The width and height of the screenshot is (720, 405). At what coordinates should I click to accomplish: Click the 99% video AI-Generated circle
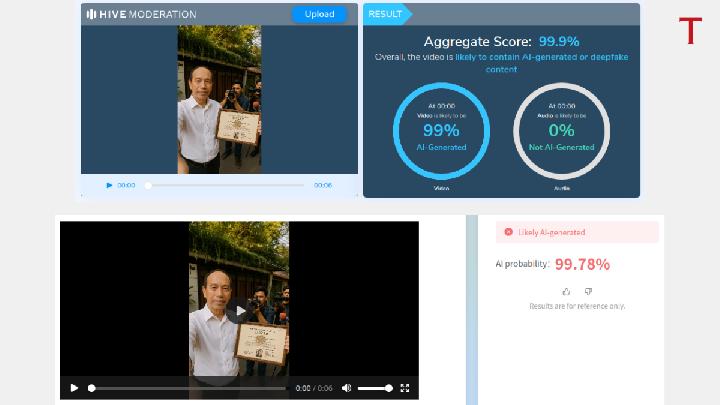(x=441, y=130)
